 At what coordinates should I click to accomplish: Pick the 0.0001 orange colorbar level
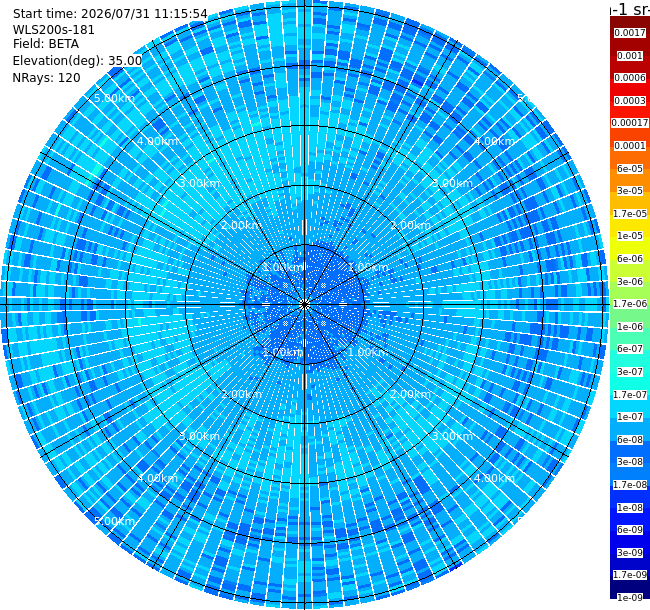pos(630,146)
